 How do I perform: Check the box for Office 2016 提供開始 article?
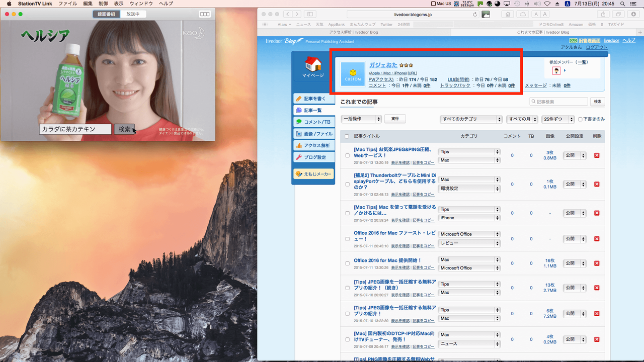click(347, 263)
